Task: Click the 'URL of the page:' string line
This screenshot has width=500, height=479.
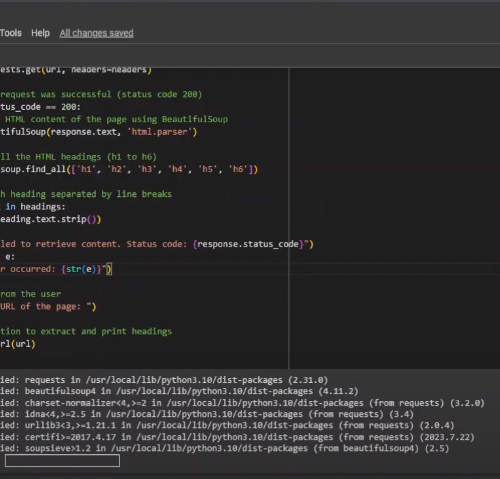Action: [x=48, y=306]
